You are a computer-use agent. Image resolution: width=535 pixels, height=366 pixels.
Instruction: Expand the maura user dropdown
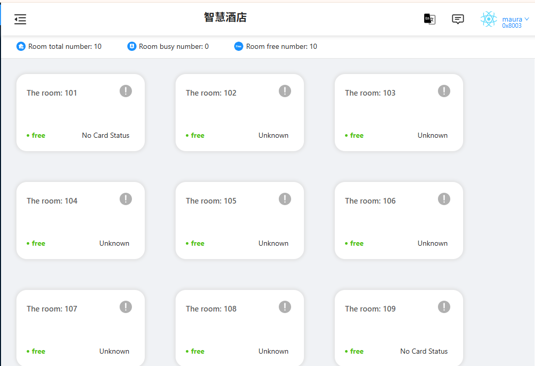coord(527,19)
